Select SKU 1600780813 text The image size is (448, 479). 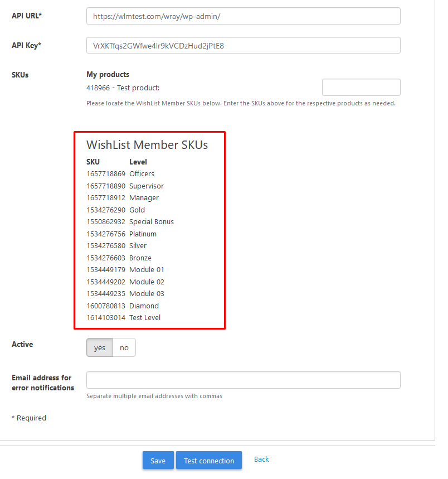point(106,306)
